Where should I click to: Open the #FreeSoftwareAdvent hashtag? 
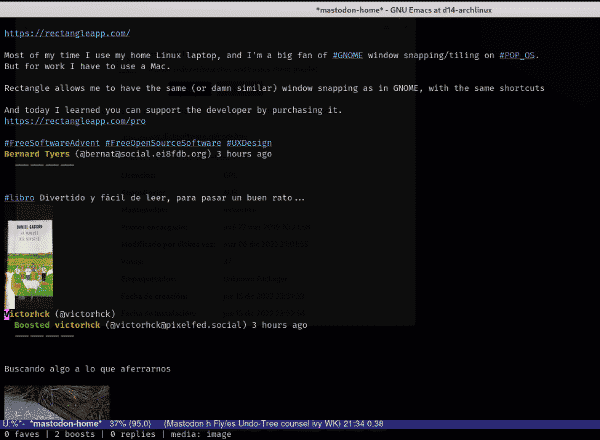click(x=52, y=143)
